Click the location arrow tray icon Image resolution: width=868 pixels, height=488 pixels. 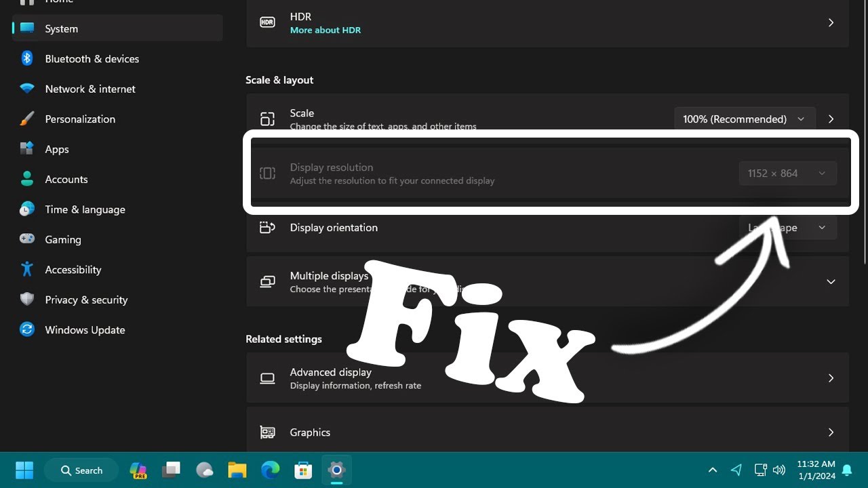736,470
